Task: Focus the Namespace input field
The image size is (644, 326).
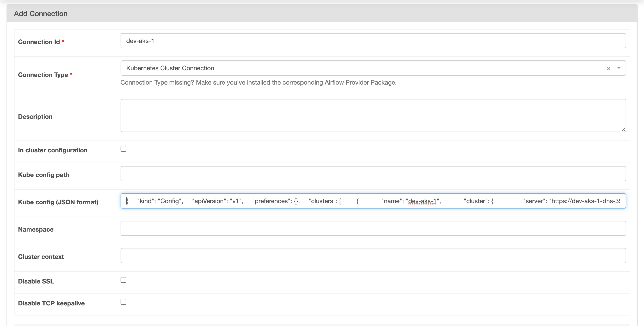Action: [x=373, y=228]
